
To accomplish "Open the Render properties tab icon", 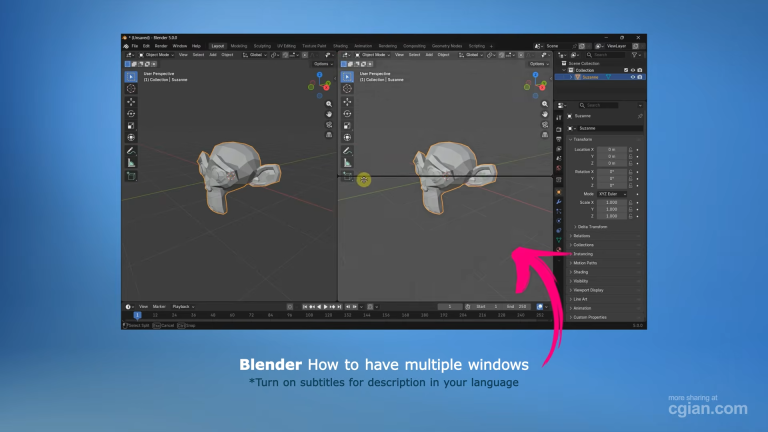I will click(x=559, y=130).
